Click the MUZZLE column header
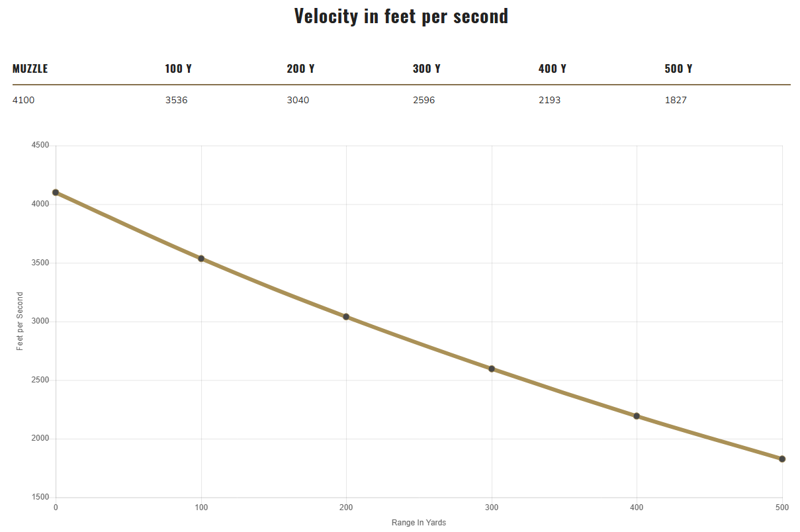This screenshot has height=532, width=800. tap(30, 69)
